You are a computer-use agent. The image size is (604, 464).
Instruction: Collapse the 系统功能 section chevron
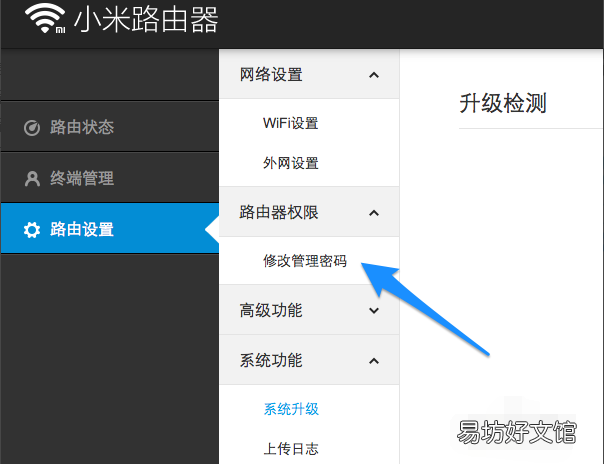pos(374,361)
